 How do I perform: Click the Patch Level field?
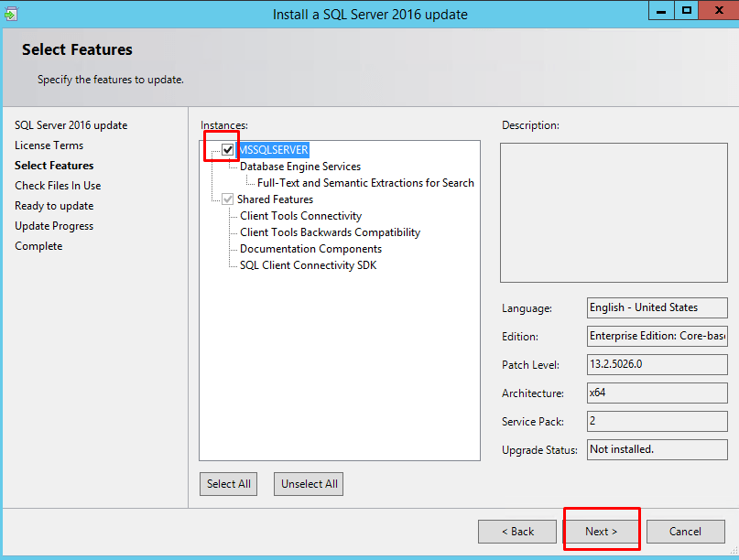(x=657, y=364)
